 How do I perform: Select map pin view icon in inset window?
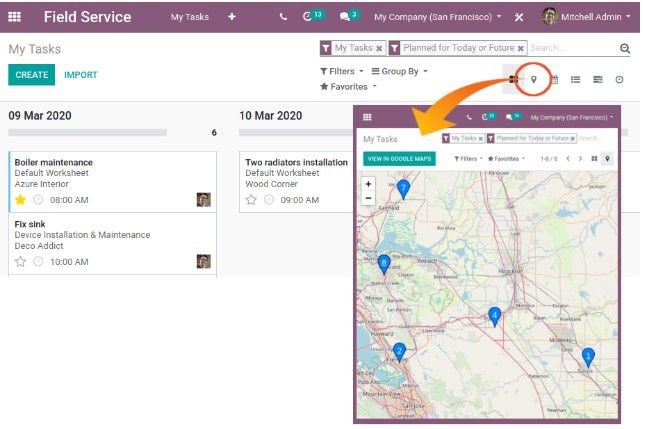tap(607, 159)
